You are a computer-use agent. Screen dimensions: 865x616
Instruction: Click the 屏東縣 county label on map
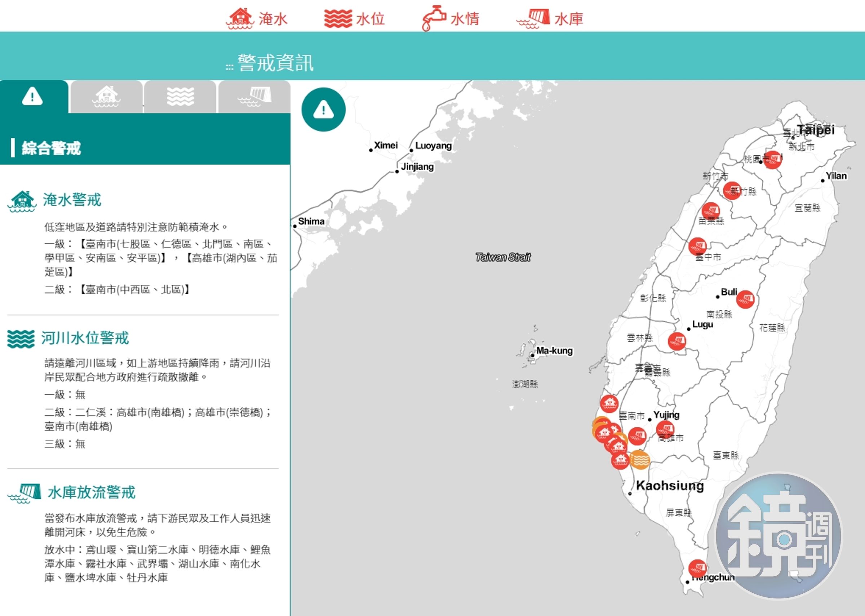[679, 513]
